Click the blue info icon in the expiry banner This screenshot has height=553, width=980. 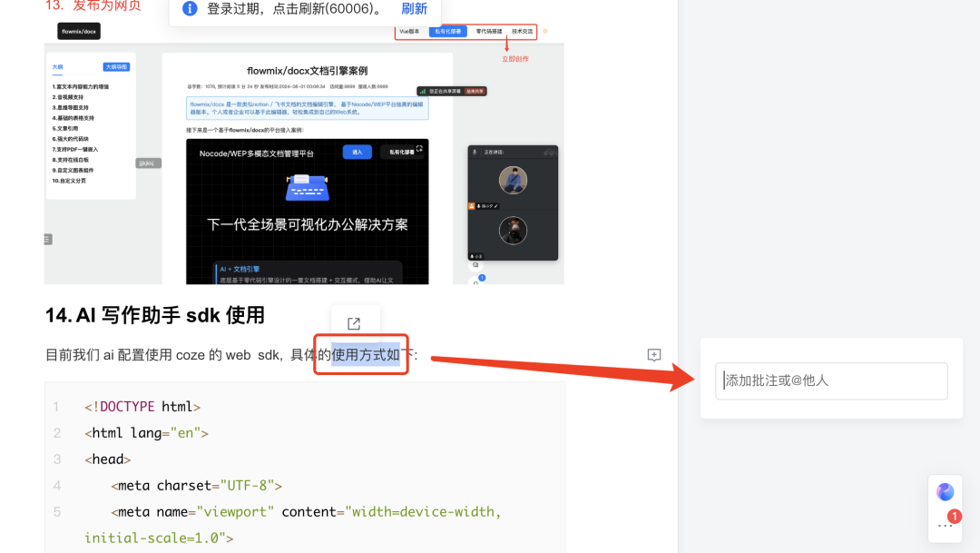pyautogui.click(x=188, y=8)
